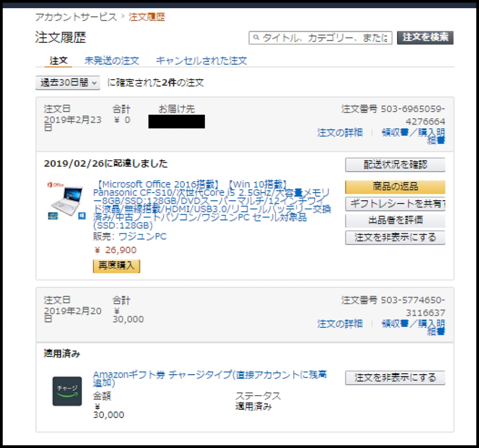Click the 2019/02/26に配達しました status text

click(106, 163)
